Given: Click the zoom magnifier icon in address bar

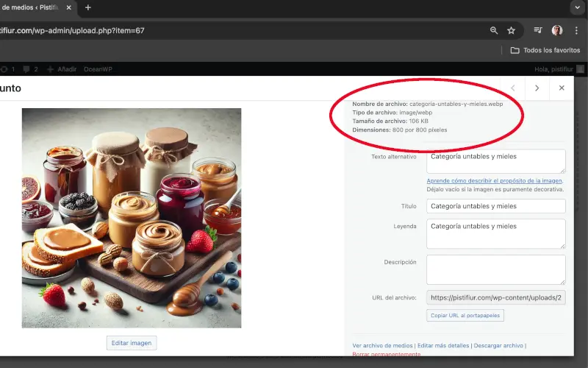Looking at the screenshot, I should pyautogui.click(x=494, y=30).
